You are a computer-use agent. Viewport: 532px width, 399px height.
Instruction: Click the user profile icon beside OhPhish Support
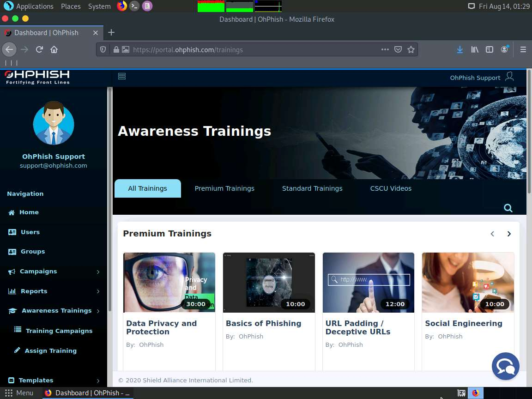(509, 76)
